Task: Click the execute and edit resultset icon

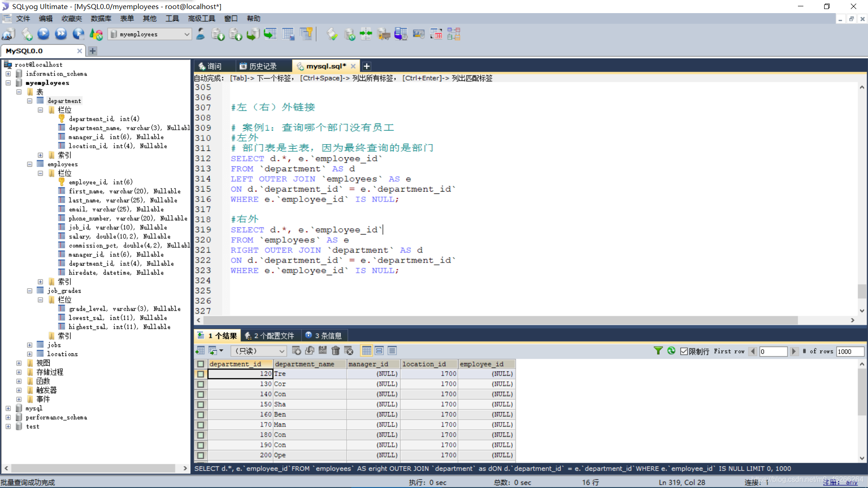Action: pos(78,34)
